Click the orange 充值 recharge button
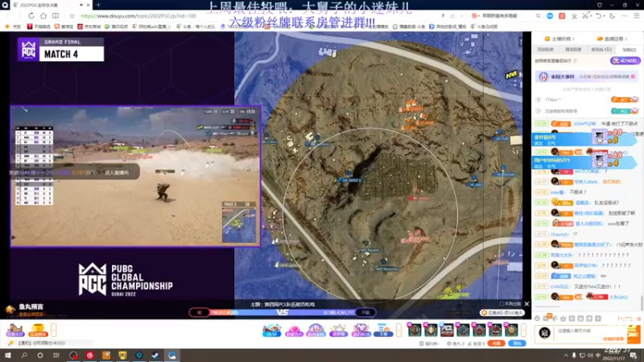This screenshot has height=362, width=644. coord(496,343)
